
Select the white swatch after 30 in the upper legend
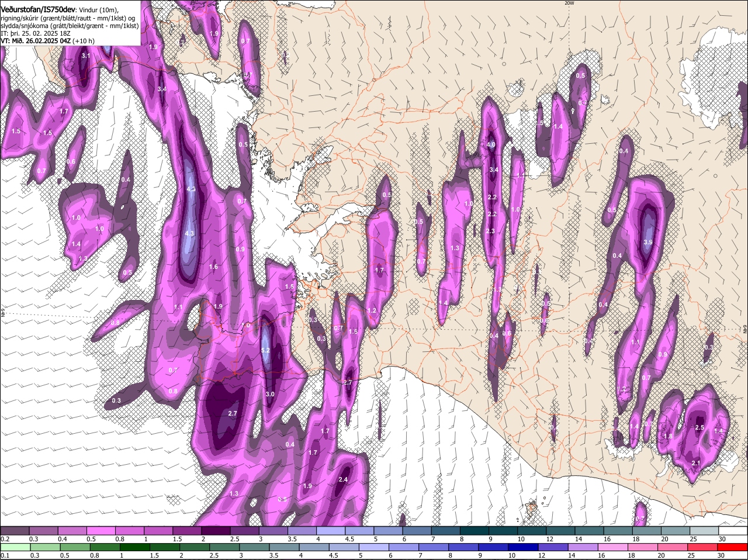(x=733, y=531)
